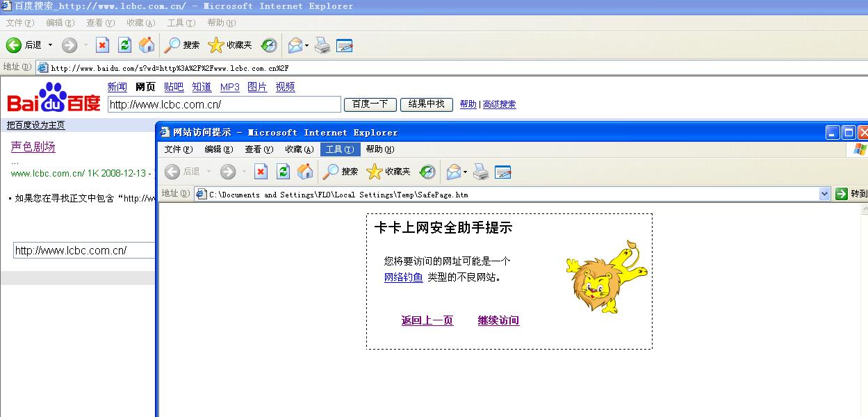Click 结果中找 button
Screen dimensions: 868x417
tap(427, 104)
